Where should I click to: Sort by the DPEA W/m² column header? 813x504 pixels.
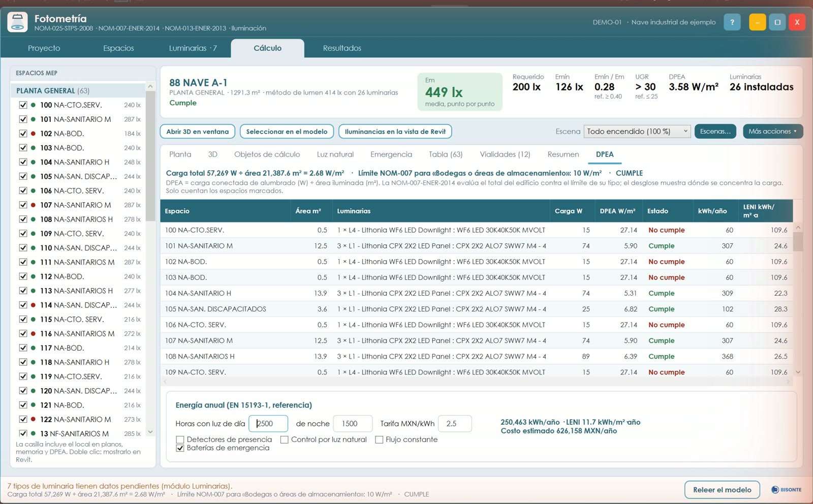coord(617,211)
